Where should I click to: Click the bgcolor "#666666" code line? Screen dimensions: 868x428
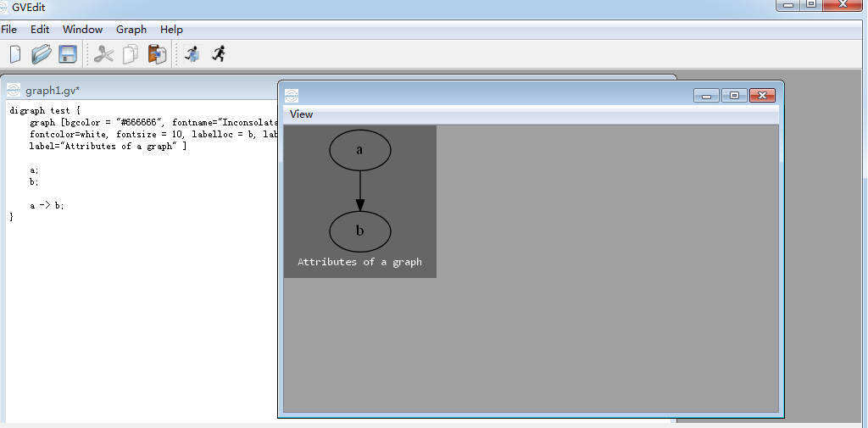[x=153, y=122]
